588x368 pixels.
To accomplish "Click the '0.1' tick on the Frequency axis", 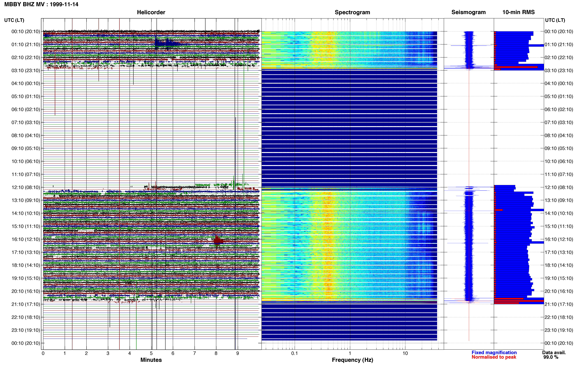I will click(x=295, y=353).
